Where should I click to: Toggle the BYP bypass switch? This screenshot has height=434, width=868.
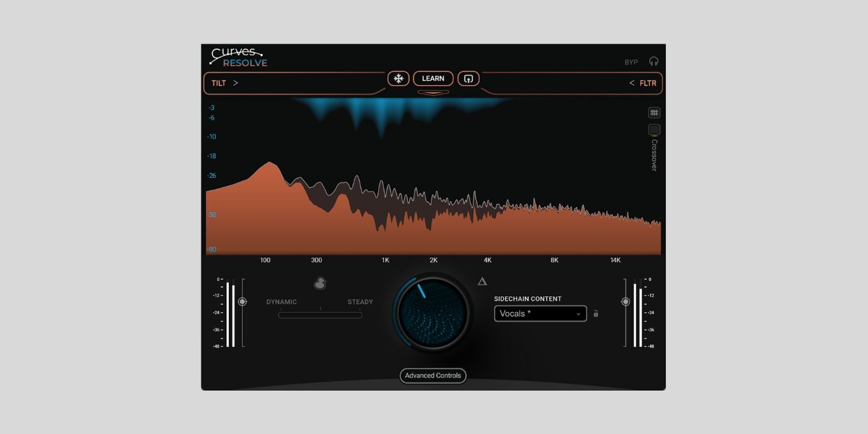(631, 62)
